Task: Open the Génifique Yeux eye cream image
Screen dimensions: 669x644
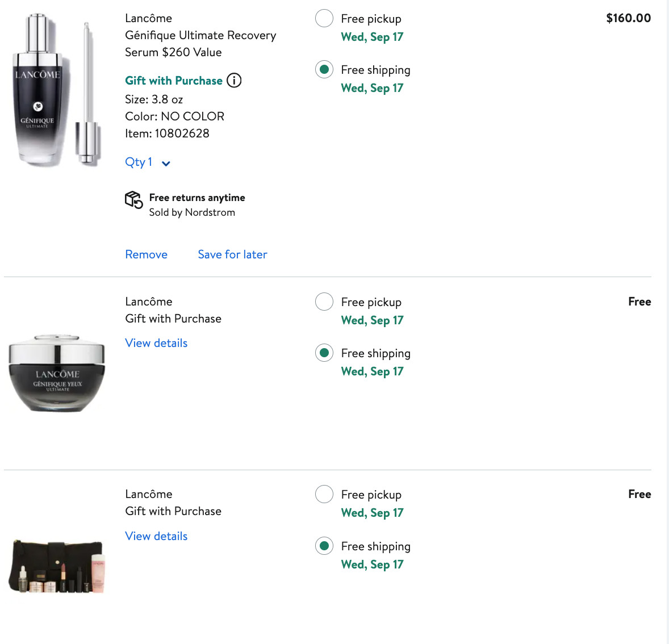Action: [x=57, y=373]
